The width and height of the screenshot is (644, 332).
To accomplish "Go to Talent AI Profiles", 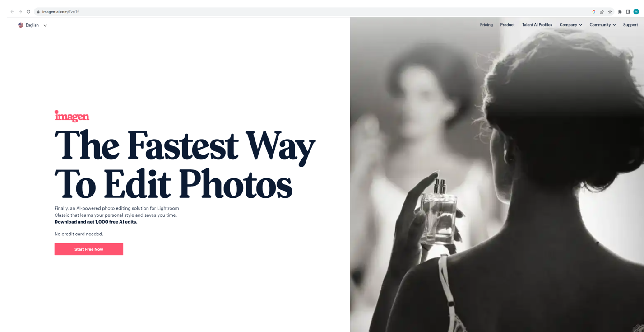I will (537, 25).
